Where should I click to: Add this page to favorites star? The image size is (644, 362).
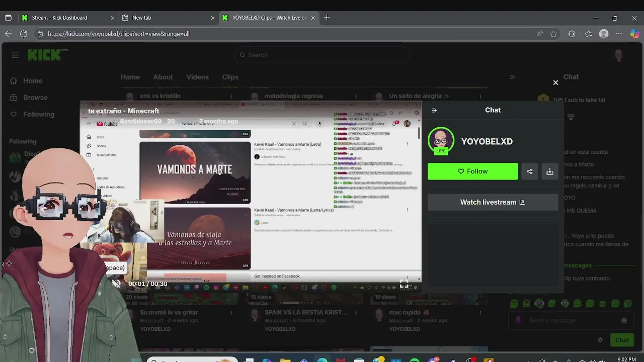(x=554, y=34)
